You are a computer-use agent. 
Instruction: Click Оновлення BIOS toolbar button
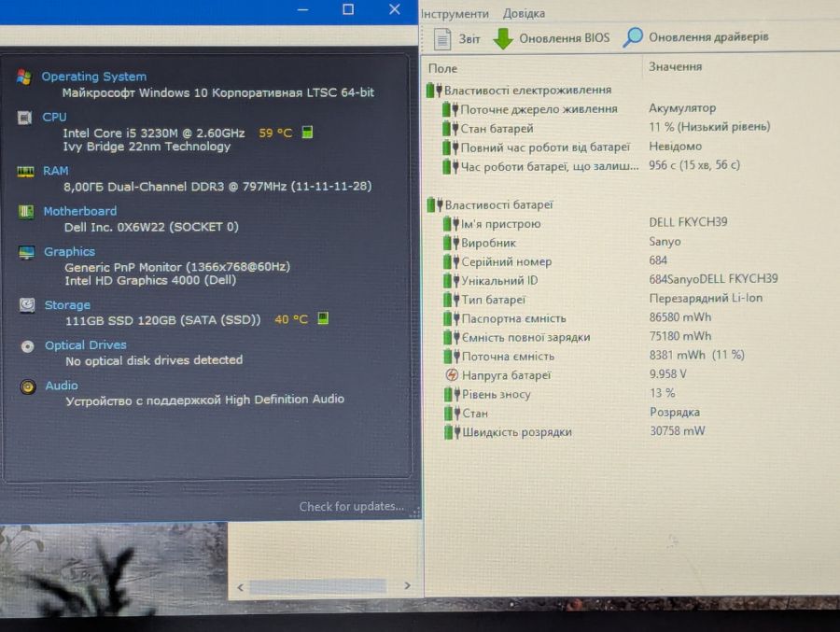(552, 38)
